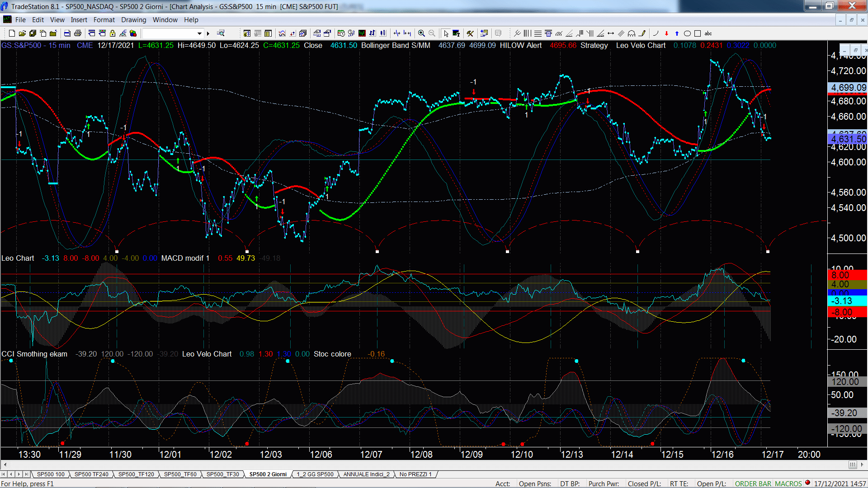Click the MACD modif 1 indicator label
The width and height of the screenshot is (868, 488).
tap(185, 258)
